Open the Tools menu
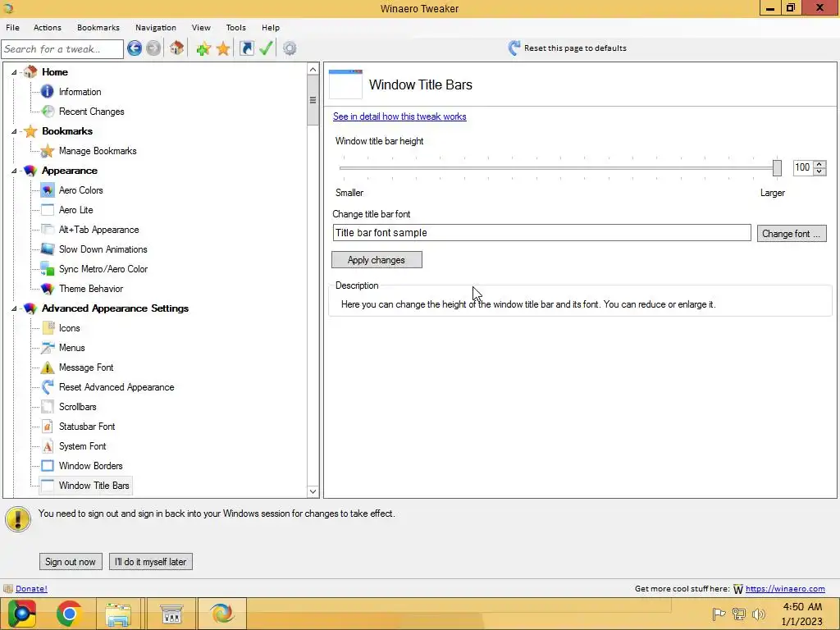 pos(235,27)
